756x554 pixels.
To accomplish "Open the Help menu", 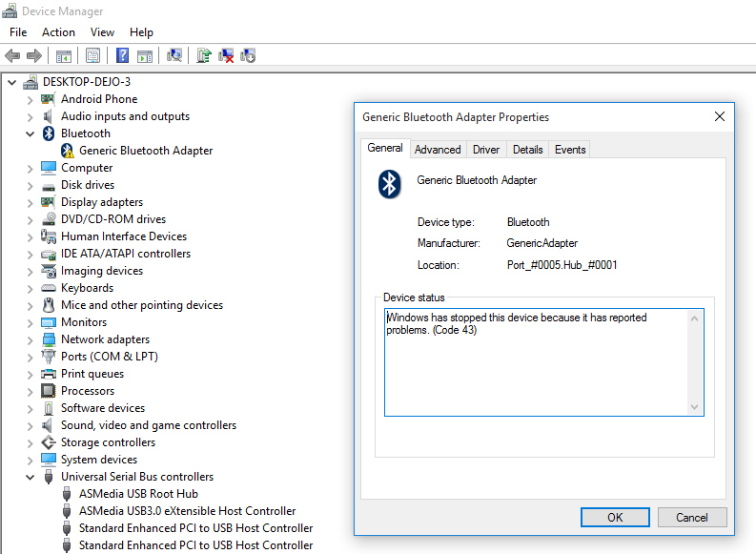I will (x=141, y=32).
